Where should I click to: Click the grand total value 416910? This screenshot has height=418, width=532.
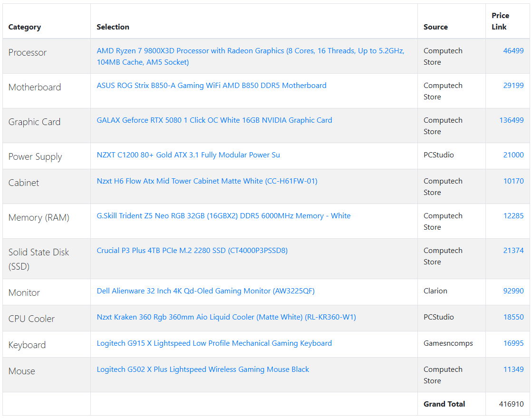click(x=511, y=404)
